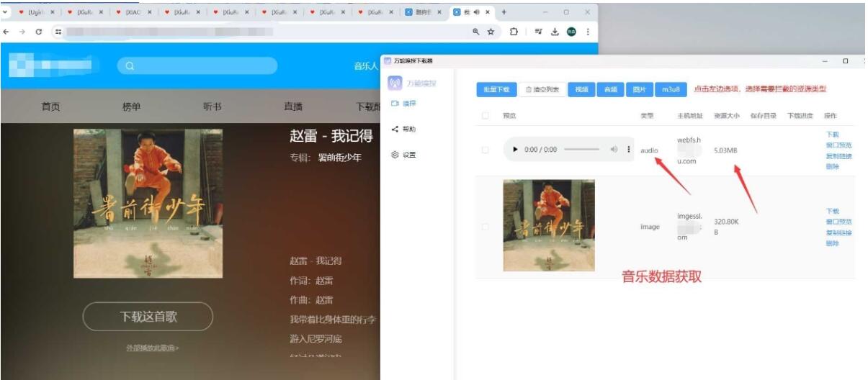Open 首页 home on music site
Image resolution: width=868 pixels, height=380 pixels.
click(x=50, y=107)
